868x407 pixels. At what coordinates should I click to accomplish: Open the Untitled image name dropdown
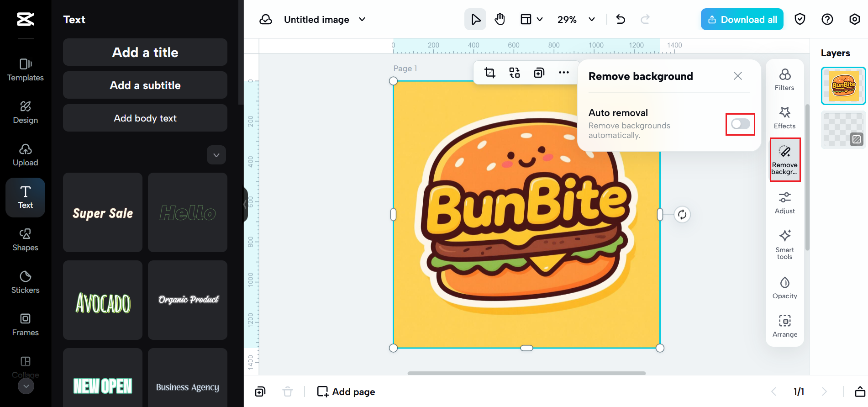tap(362, 19)
